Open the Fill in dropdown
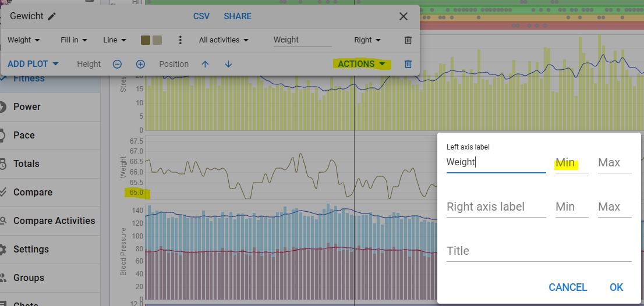The image size is (644, 306). tap(73, 40)
